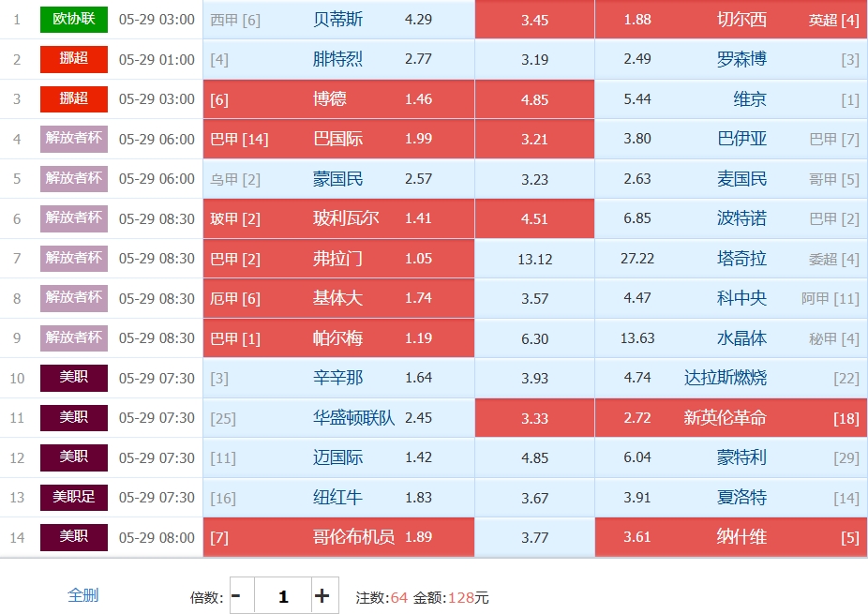Deselect 新英伦革命 away odds 2.72
Viewport: 868px width, 614px height.
coord(731,418)
